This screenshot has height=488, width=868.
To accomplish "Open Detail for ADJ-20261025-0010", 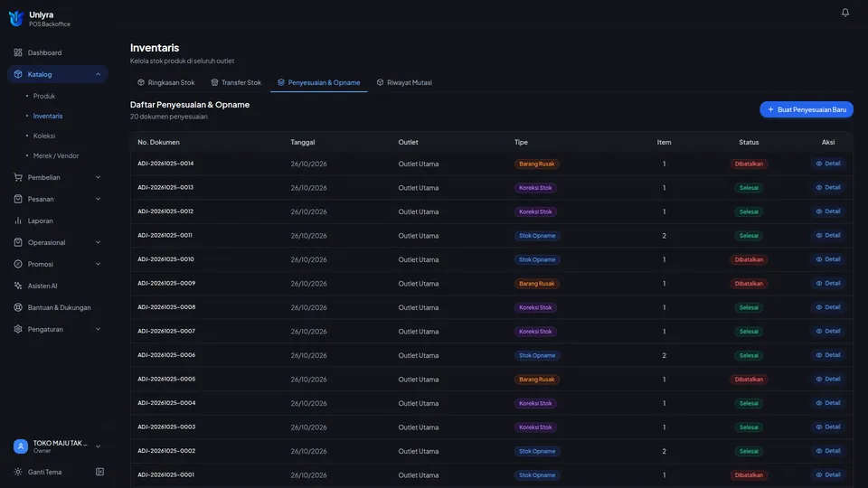I will [x=828, y=259].
